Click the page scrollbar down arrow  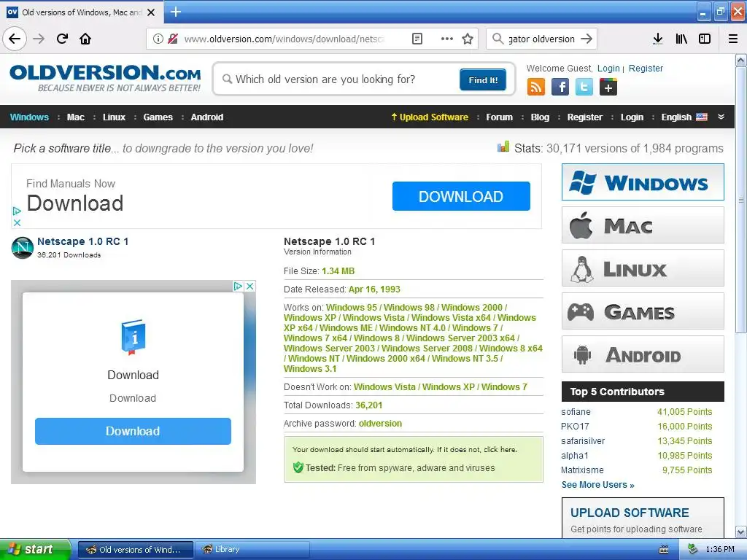point(741,532)
